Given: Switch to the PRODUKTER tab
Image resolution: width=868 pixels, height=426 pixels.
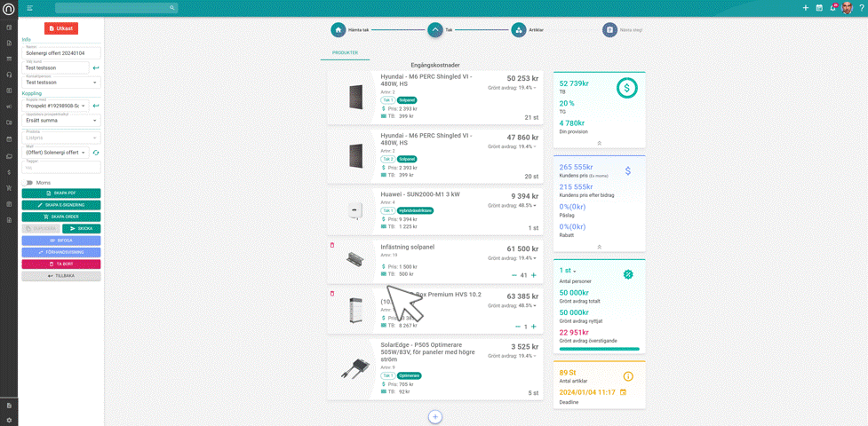Looking at the screenshot, I should pyautogui.click(x=345, y=53).
